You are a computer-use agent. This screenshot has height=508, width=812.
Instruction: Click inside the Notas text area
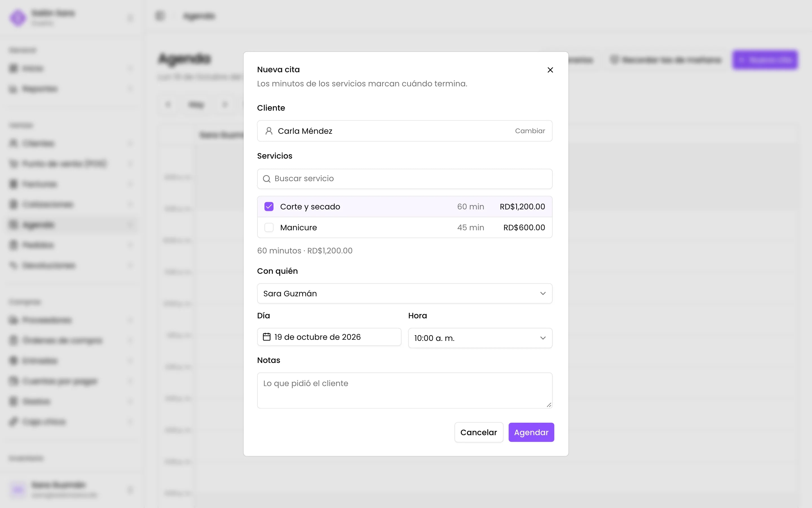[x=405, y=390]
